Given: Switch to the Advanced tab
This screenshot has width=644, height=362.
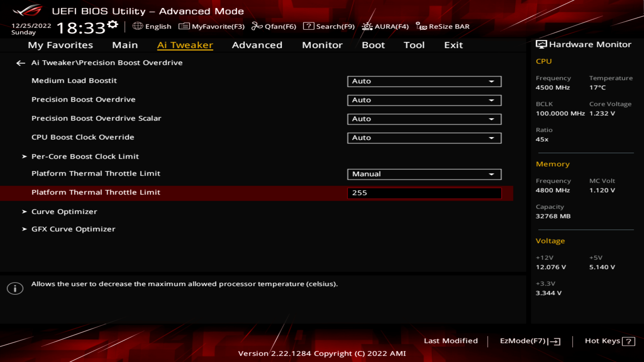Looking at the screenshot, I should tap(257, 45).
